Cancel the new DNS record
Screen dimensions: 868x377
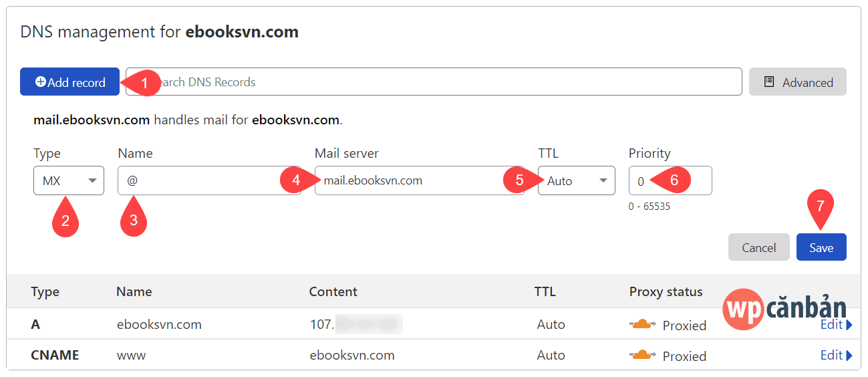point(759,247)
